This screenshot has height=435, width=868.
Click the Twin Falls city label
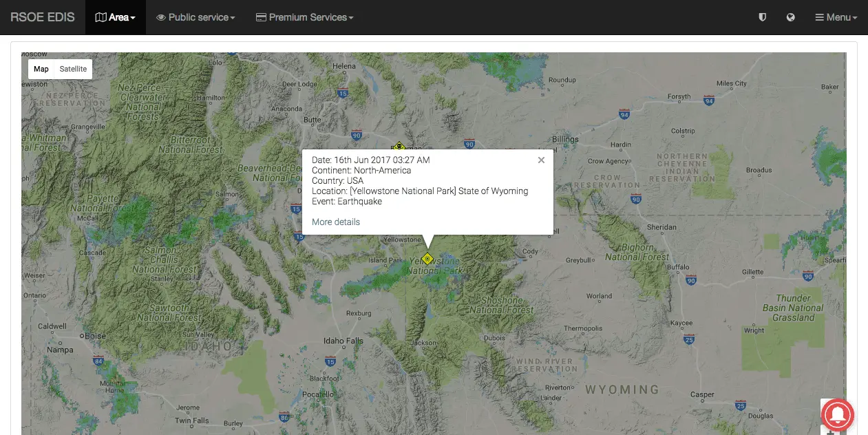(192, 421)
